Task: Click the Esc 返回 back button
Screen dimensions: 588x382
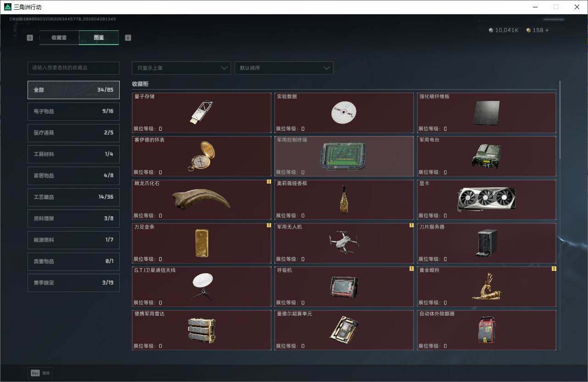Action: (x=40, y=373)
